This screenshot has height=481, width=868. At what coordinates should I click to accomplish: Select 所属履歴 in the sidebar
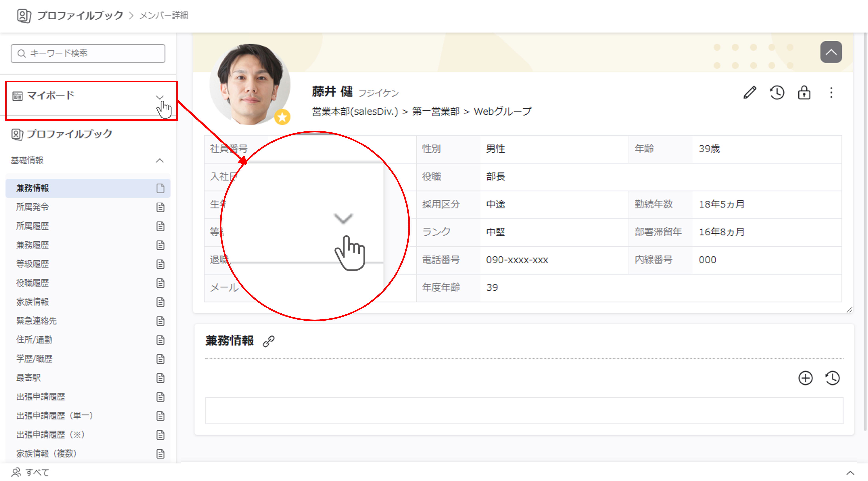click(x=33, y=226)
